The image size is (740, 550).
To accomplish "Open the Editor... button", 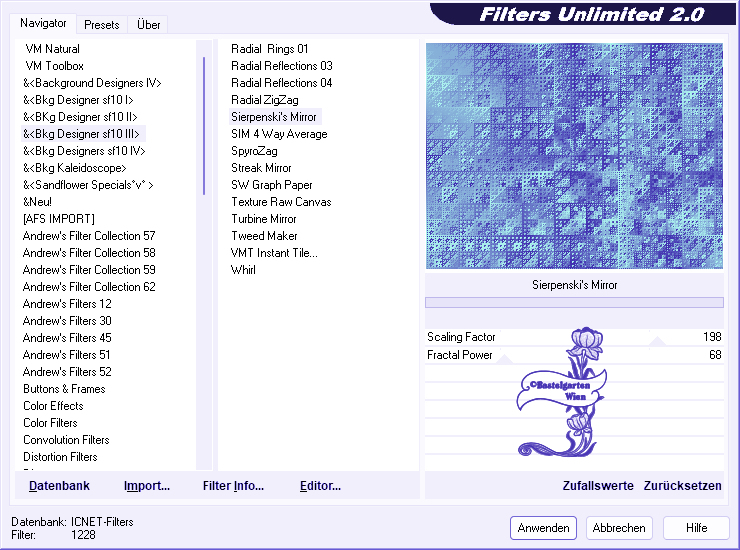I will coord(320,485).
